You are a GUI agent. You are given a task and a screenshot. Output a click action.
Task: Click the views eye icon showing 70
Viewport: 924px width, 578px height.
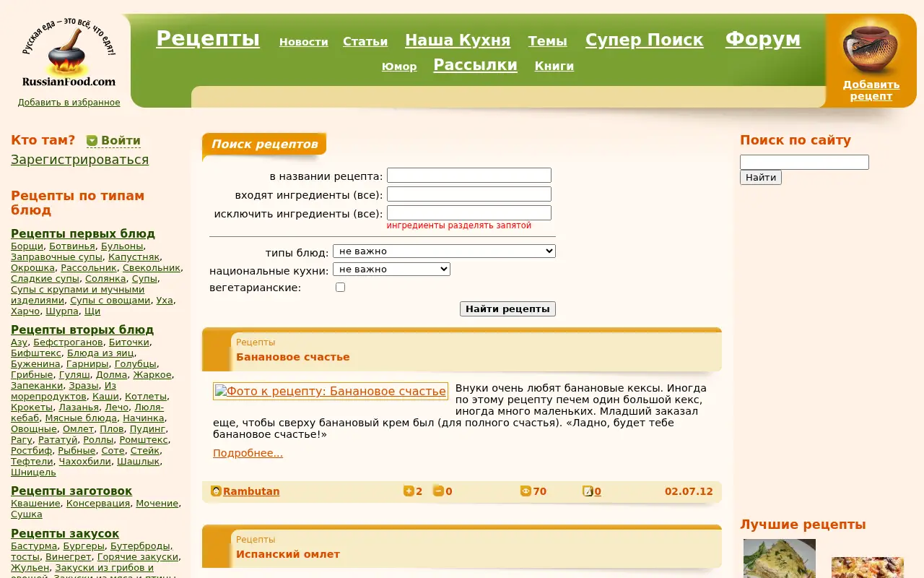tap(526, 491)
